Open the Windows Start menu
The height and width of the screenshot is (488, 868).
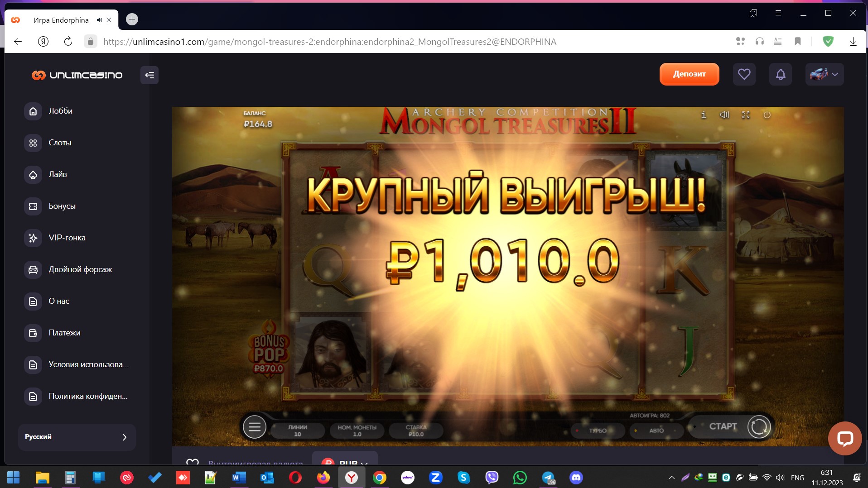coord(14,478)
